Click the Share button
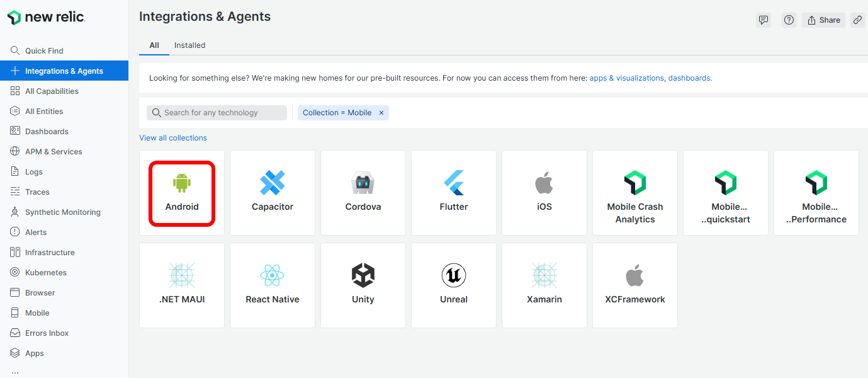The width and height of the screenshot is (868, 378). click(x=824, y=20)
